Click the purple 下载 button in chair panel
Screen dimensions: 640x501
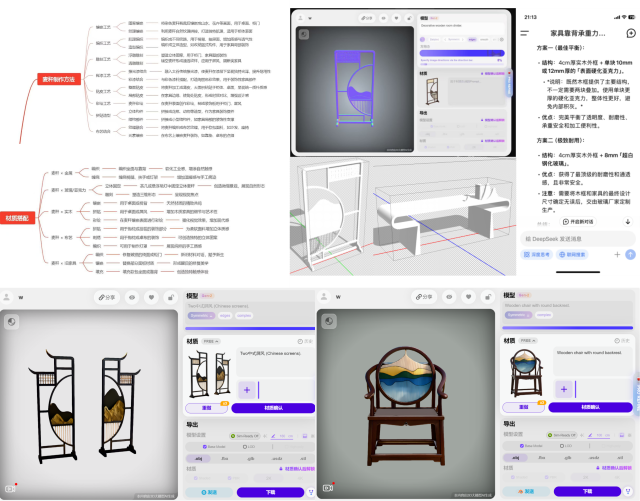tap(587, 491)
